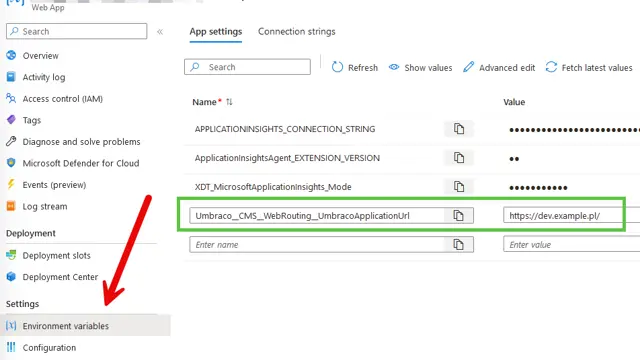Switch to the Connection strings tab
The image size is (640, 360).
coord(297,32)
